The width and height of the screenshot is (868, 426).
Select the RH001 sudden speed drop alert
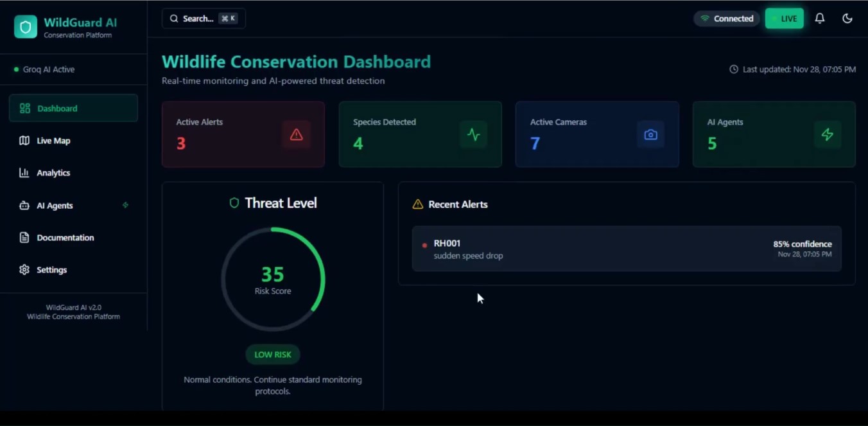[626, 249]
